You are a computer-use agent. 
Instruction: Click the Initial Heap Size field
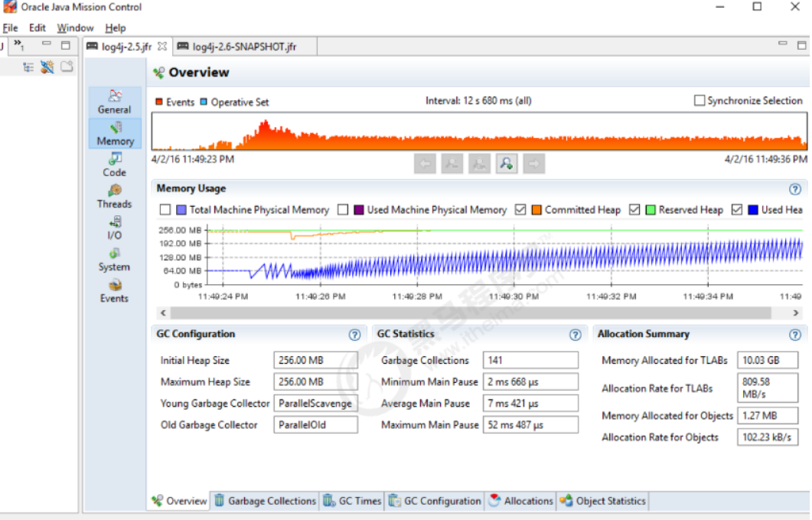[x=315, y=360]
